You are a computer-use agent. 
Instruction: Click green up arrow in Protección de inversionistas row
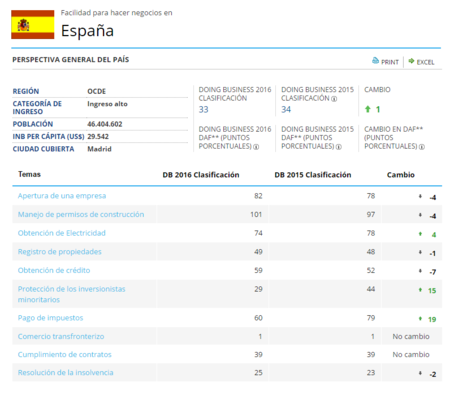(420, 290)
